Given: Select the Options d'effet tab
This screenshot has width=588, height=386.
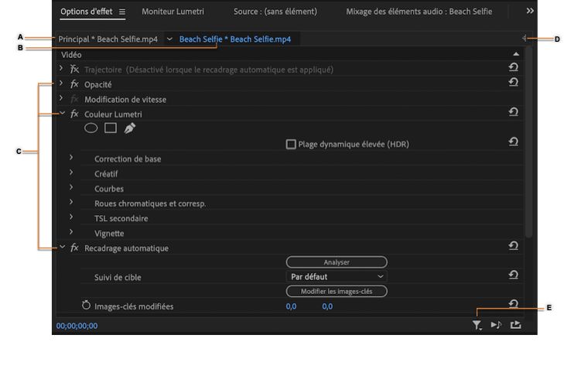Looking at the screenshot, I should pos(86,12).
